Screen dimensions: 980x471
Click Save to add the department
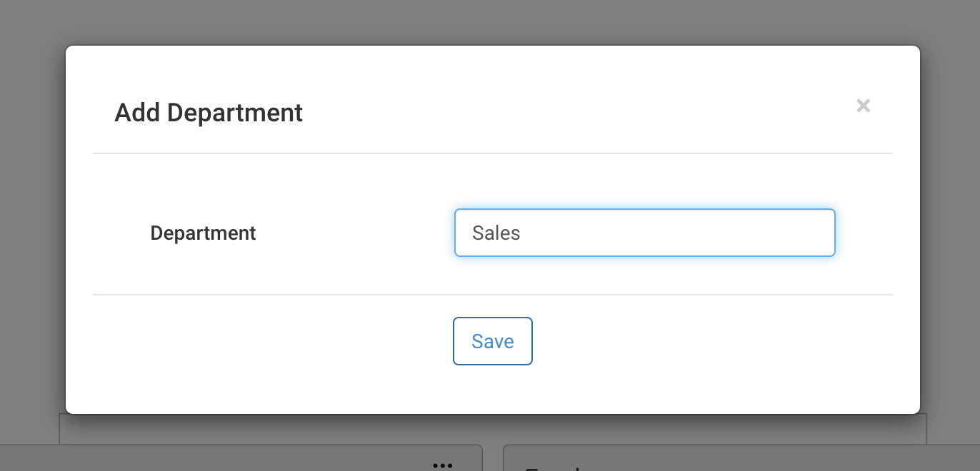(x=493, y=341)
